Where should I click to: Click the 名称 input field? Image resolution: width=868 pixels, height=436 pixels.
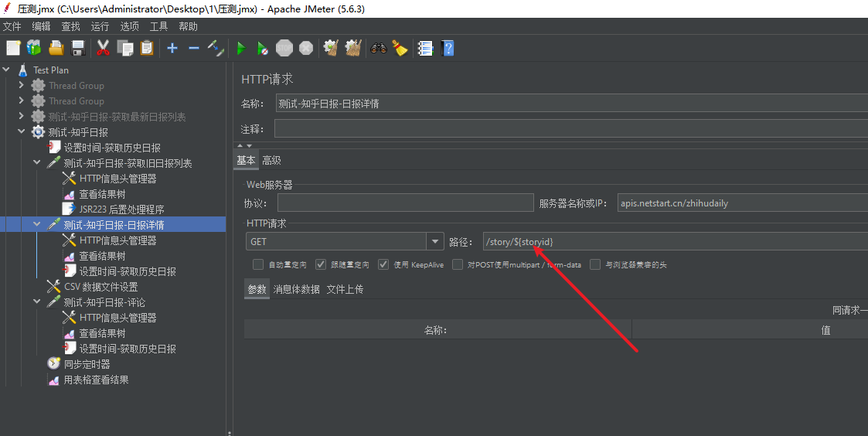572,104
